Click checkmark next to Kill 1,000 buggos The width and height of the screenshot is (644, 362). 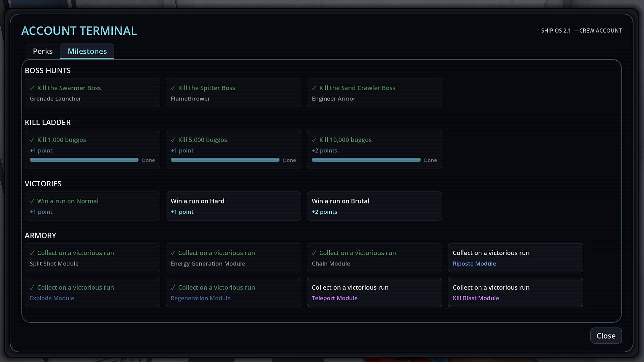pos(32,140)
